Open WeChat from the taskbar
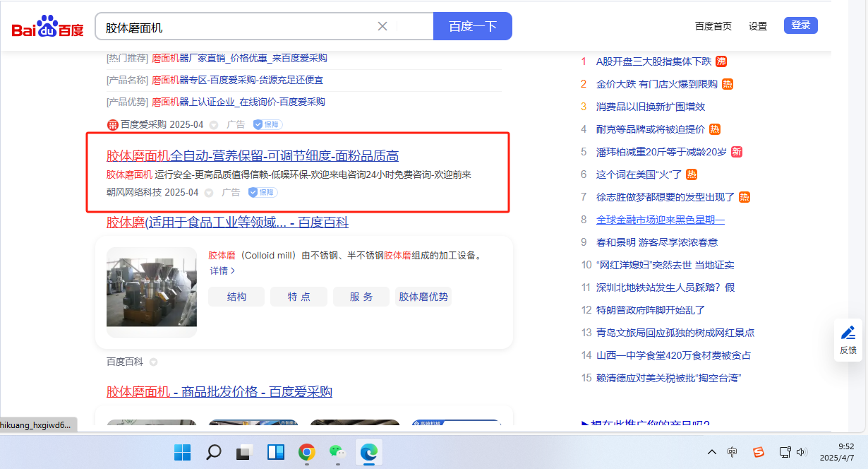Image resolution: width=868 pixels, height=469 pixels. coord(338,452)
